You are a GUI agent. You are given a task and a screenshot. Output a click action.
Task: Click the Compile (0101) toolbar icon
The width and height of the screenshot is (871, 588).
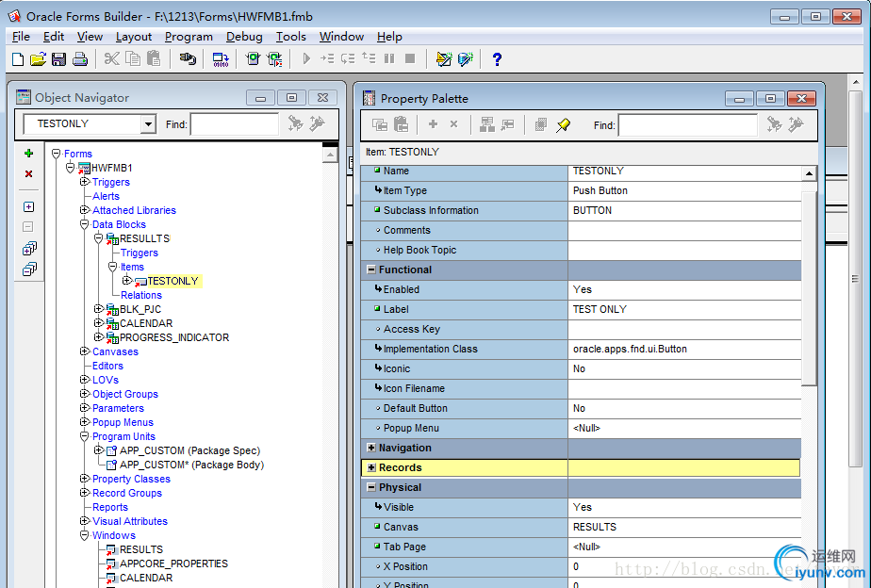pos(221,59)
